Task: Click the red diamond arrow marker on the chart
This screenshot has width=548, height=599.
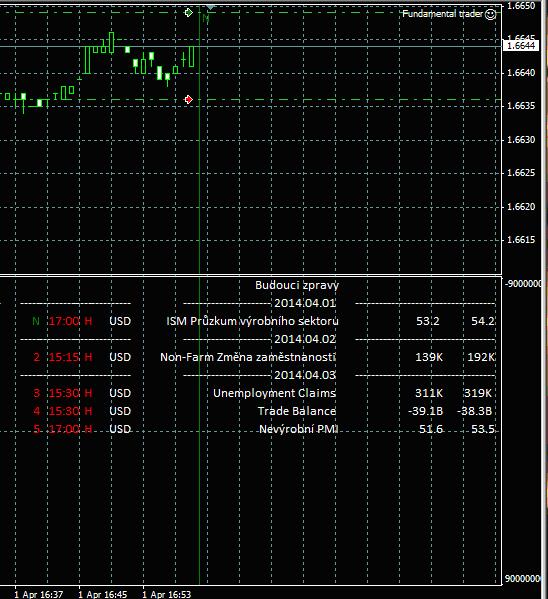Action: 188,100
